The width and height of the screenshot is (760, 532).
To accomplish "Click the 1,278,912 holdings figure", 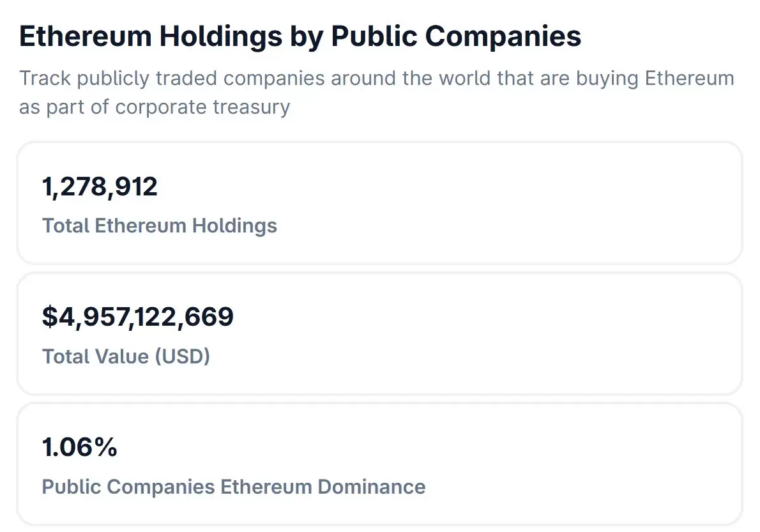I will [100, 186].
